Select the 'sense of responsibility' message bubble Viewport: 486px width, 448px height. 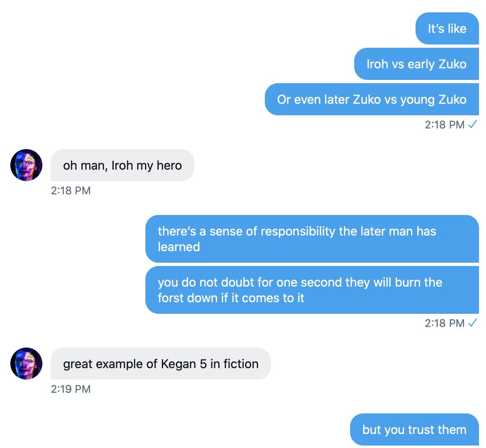[x=312, y=239]
